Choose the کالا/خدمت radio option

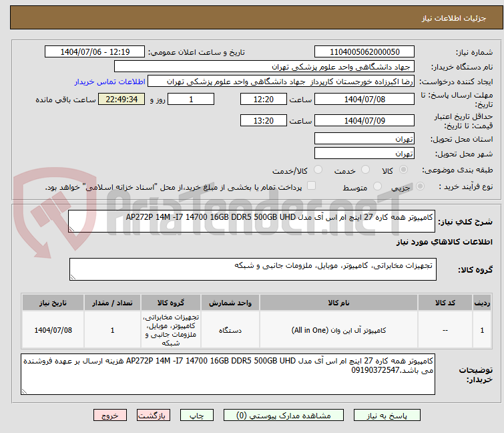[x=318, y=170]
